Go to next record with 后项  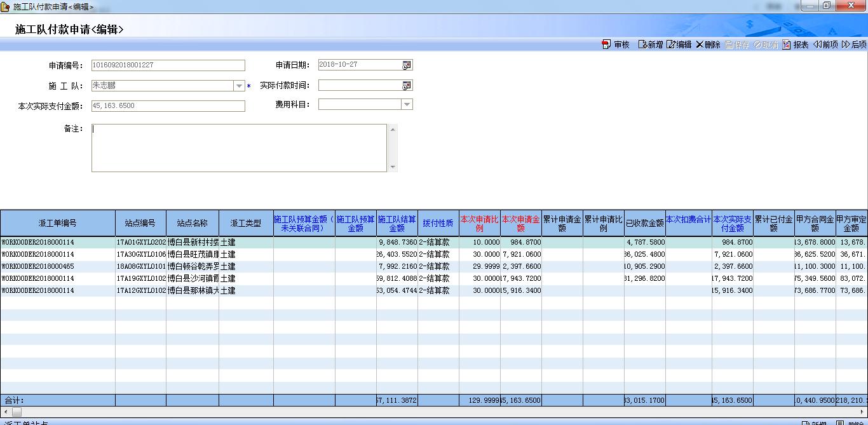[854, 44]
